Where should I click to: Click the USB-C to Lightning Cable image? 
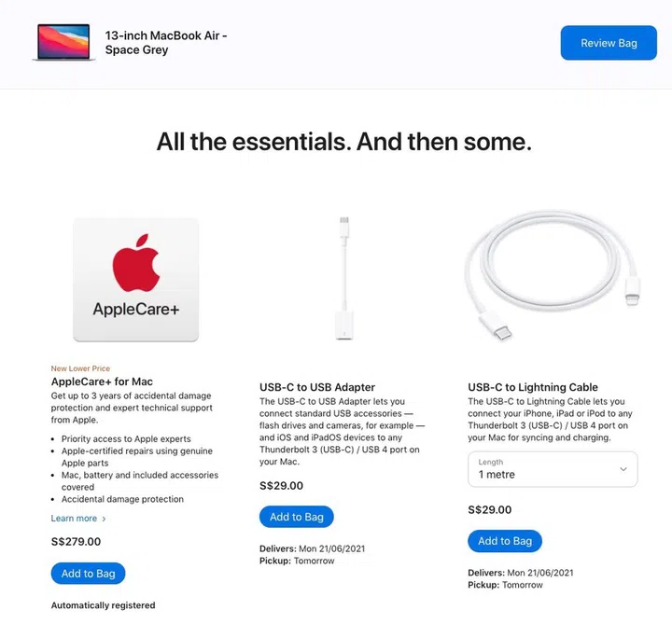553,279
